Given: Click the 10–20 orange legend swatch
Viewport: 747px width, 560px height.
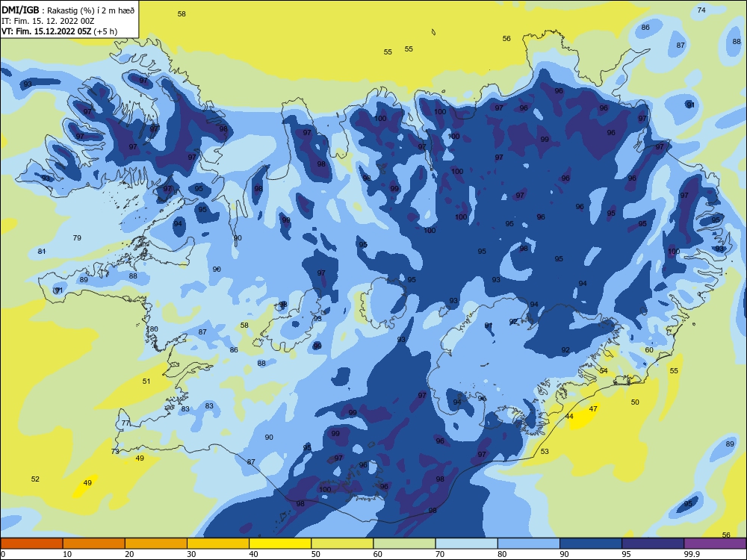Looking at the screenshot, I should pos(94,544).
